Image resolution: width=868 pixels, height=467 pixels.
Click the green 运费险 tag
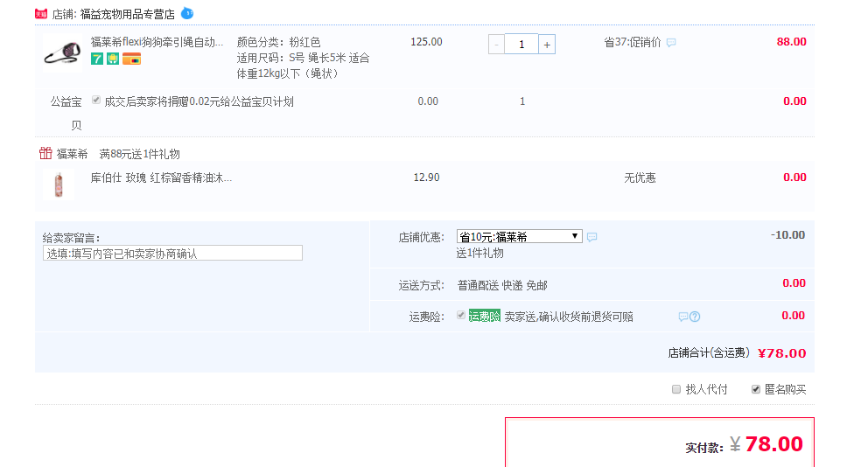tap(485, 316)
